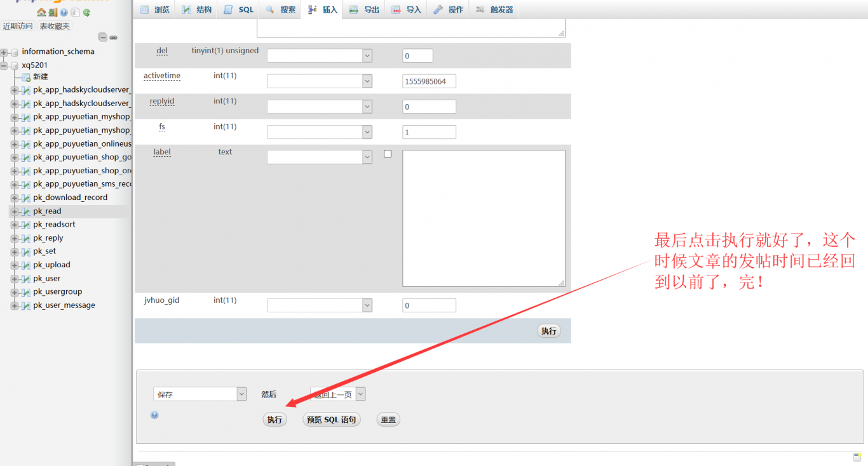Click the Home icon in sidebar
Image resolution: width=868 pixels, height=466 pixels.
coord(41,12)
